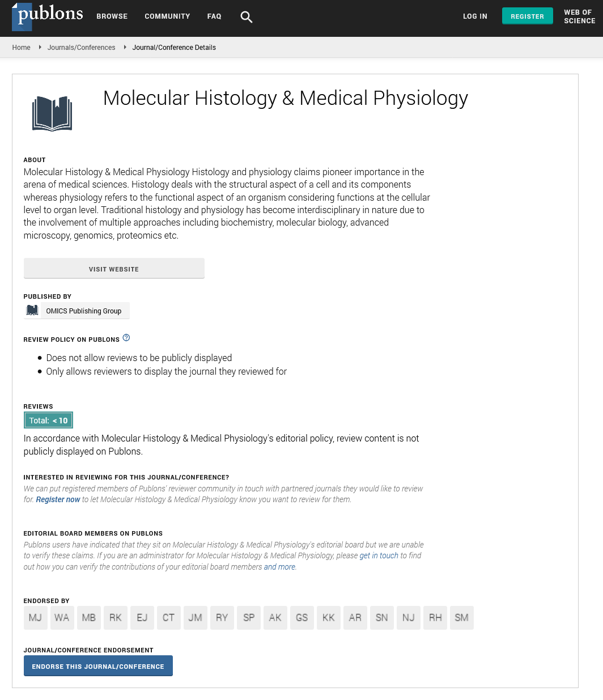
Task: Click the Register now link
Action: click(58, 499)
